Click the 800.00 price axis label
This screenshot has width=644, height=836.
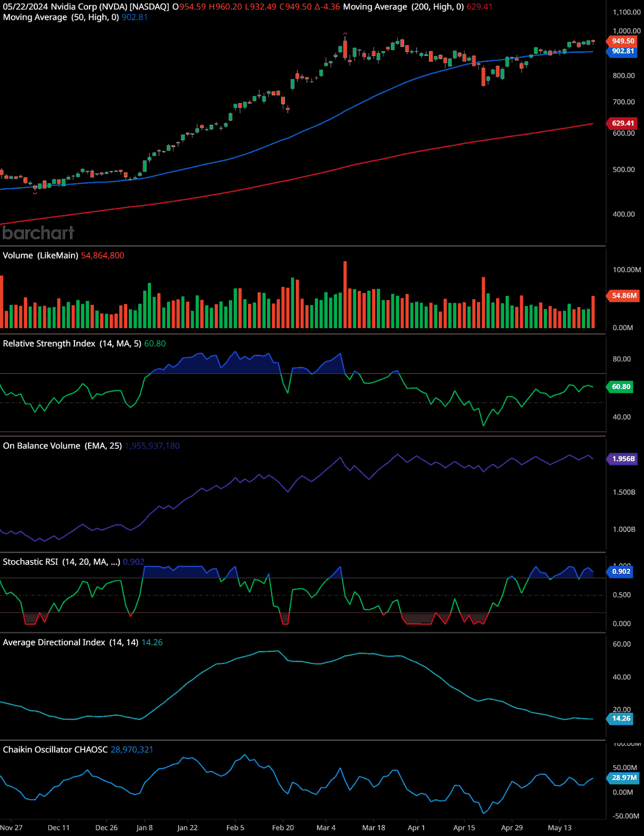624,75
